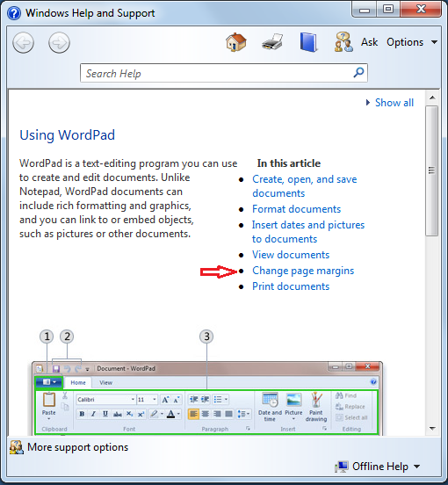
Task: Close the Windows Help and Support window
Action: tap(421, 10)
